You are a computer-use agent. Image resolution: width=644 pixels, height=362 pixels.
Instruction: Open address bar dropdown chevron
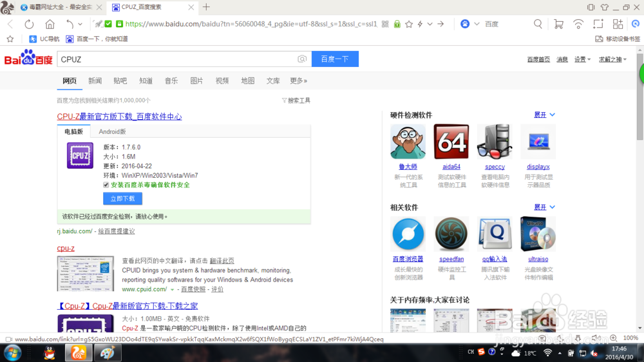pyautogui.click(x=430, y=24)
